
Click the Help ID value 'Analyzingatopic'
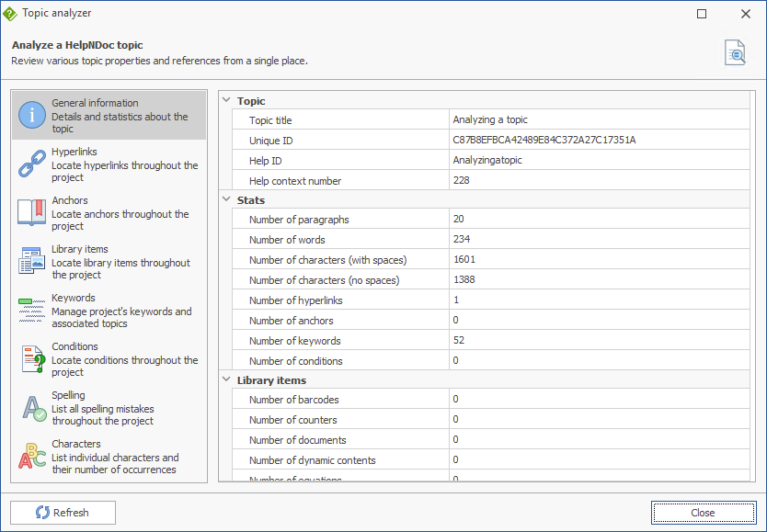point(487,160)
